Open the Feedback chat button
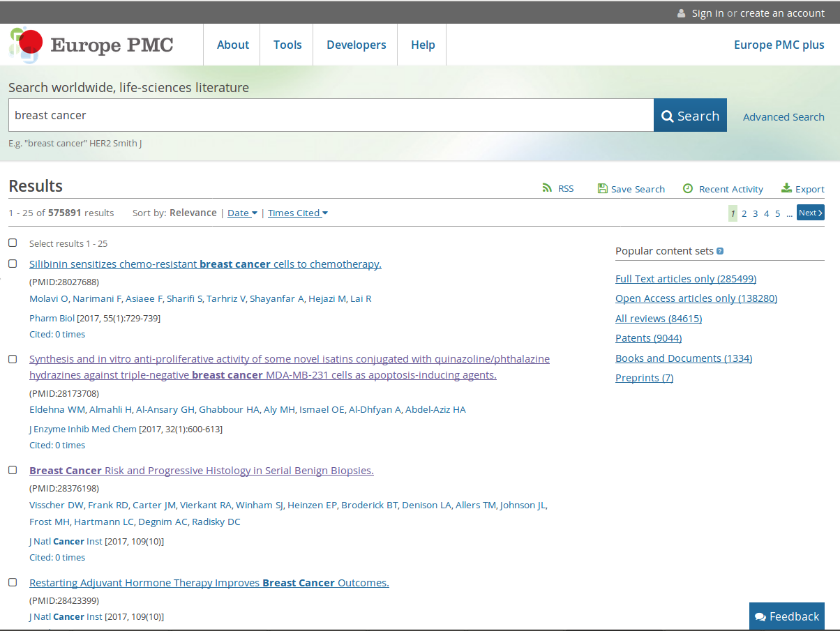Viewport: 840px width, 631px height. click(x=786, y=616)
